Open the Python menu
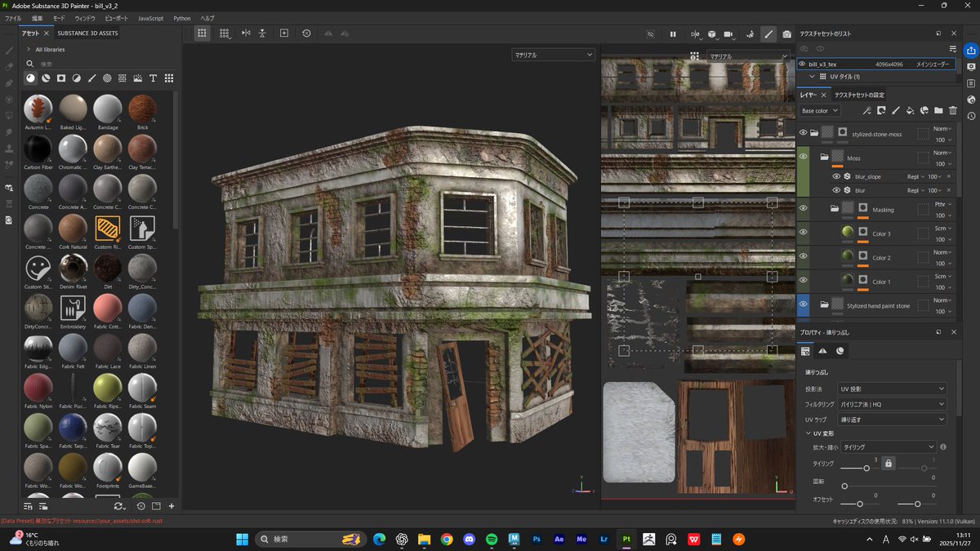 tap(182, 18)
